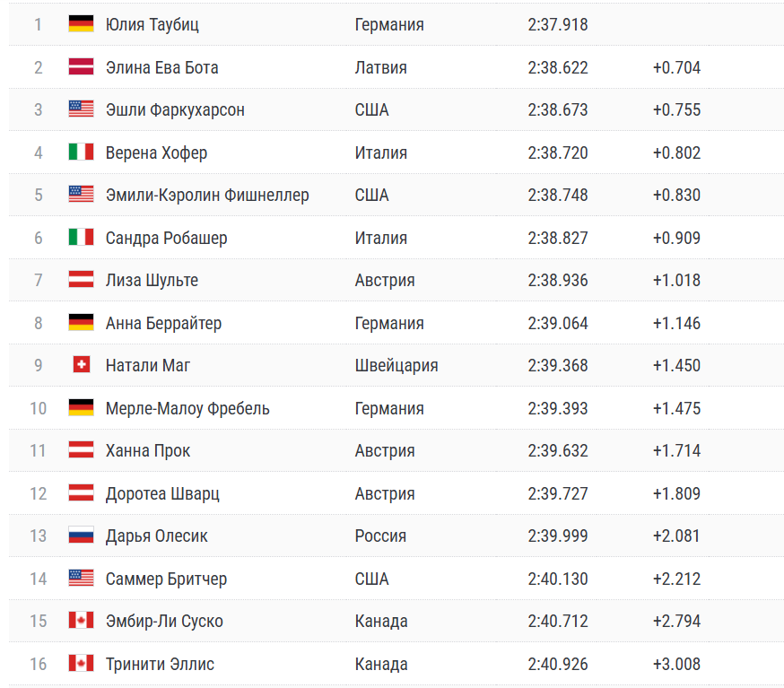The width and height of the screenshot is (784, 688).
Task: Click the time gap +3.008
Action: 676,664
